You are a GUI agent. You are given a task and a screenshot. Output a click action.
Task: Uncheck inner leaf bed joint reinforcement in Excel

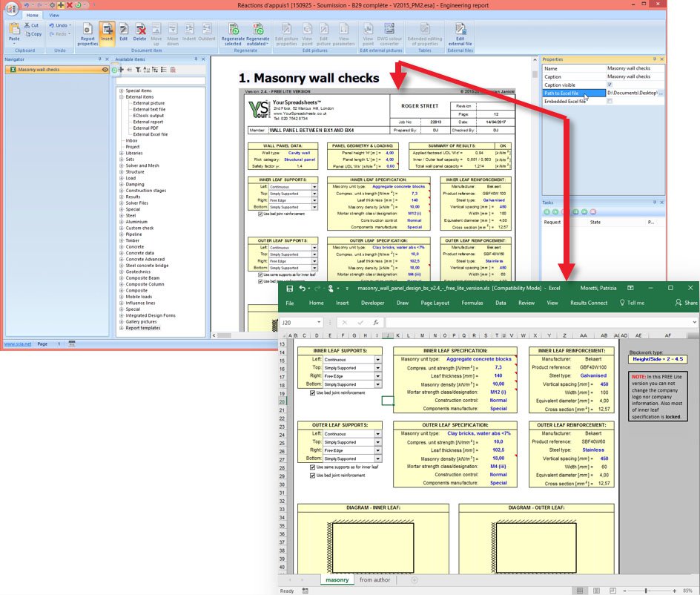(311, 392)
